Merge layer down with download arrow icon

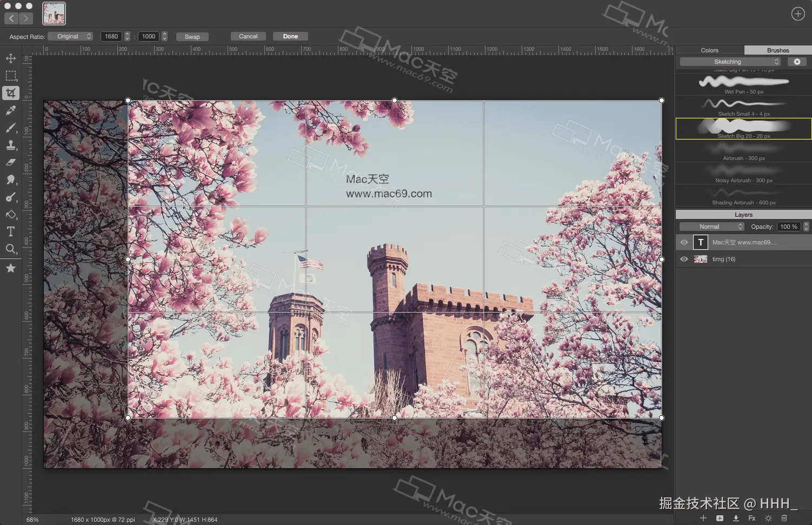tap(736, 518)
